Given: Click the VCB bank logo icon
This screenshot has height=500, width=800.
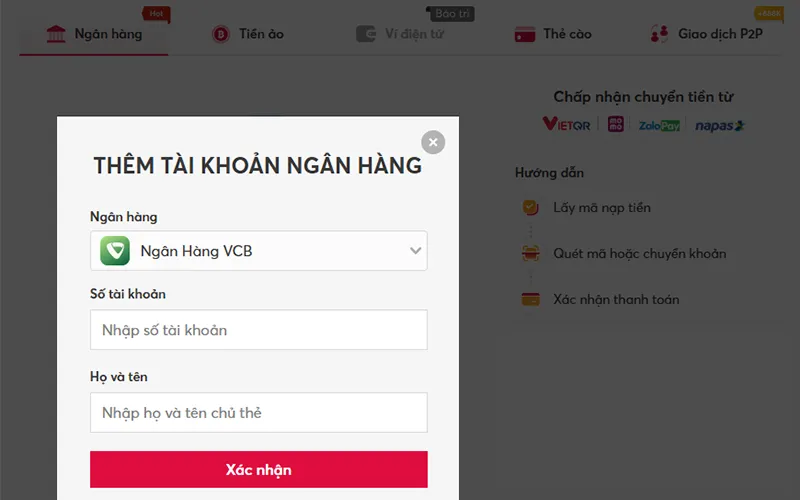Looking at the screenshot, I should [115, 251].
